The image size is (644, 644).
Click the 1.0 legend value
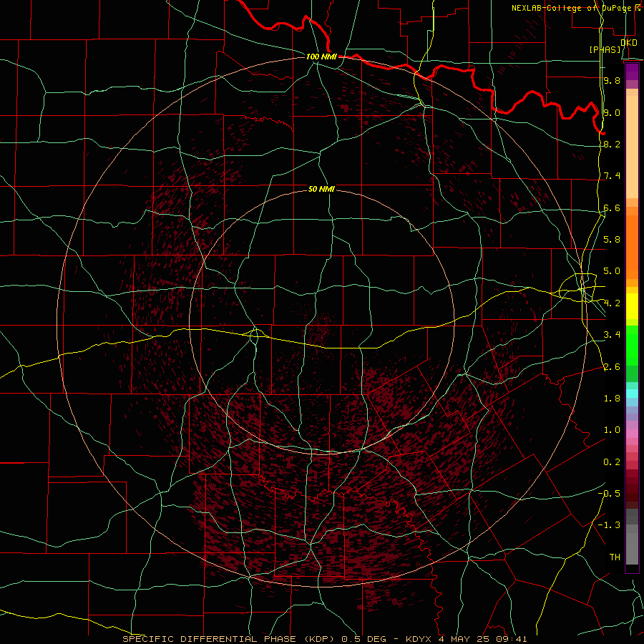coord(612,430)
